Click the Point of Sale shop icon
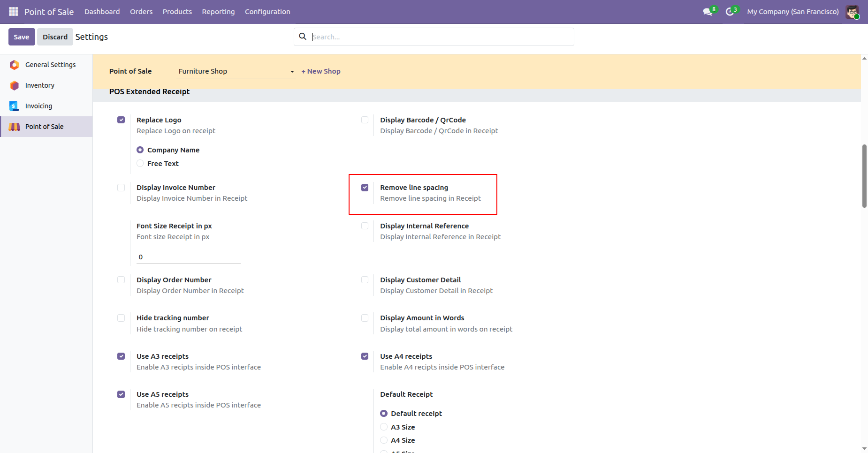868x453 pixels. [15, 127]
